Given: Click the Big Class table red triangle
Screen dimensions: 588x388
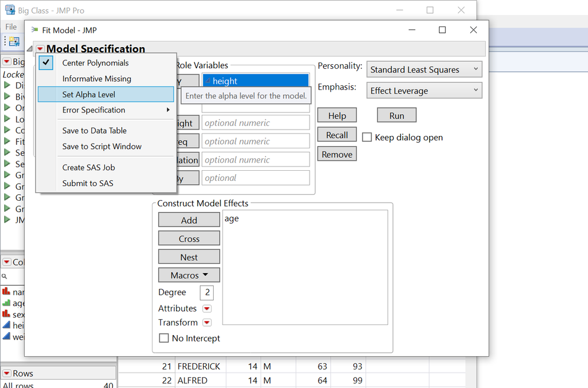Looking at the screenshot, I should 6,62.
